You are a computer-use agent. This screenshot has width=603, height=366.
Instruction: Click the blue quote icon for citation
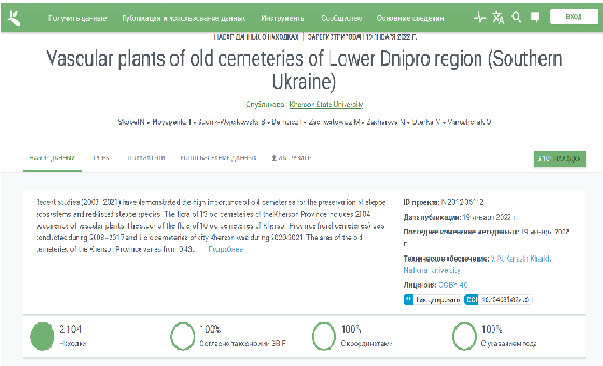(408, 299)
